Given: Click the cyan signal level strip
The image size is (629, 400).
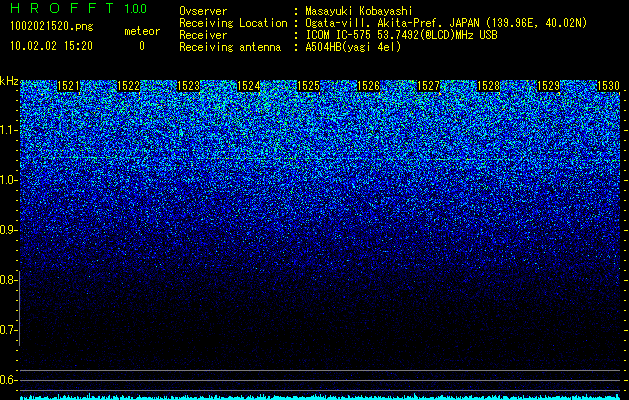Looking at the screenshot, I should 320,397.
